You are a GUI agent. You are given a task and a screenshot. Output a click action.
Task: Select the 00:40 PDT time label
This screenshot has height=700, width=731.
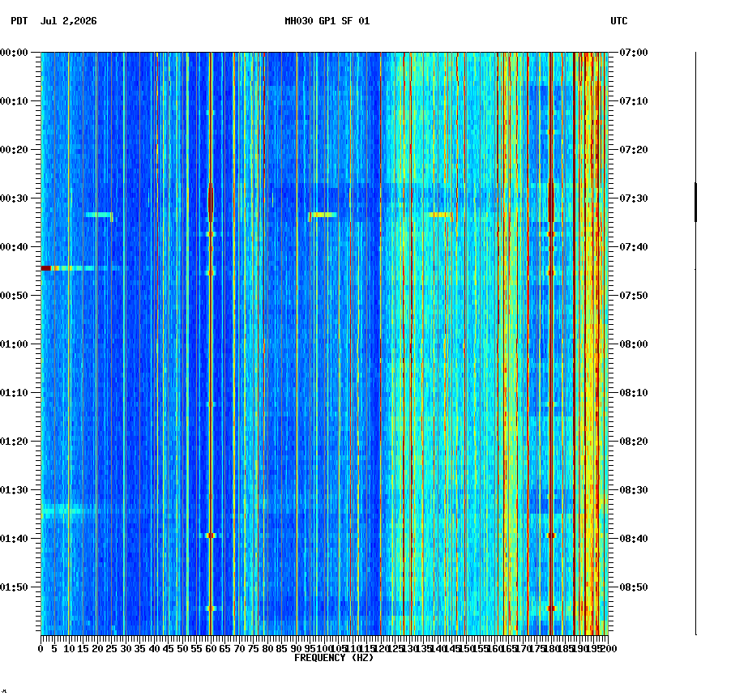(14, 247)
